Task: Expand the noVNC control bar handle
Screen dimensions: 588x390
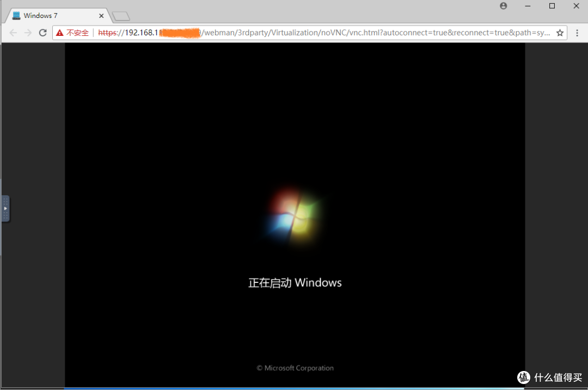Action: tap(5, 209)
